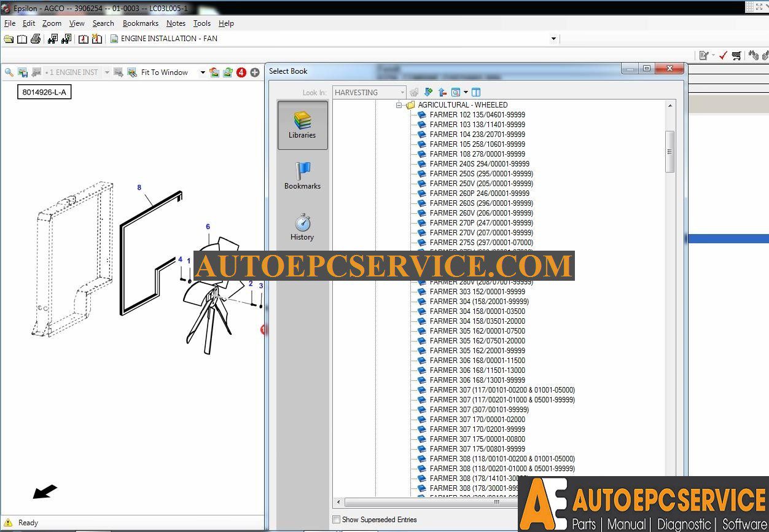This screenshot has width=769, height=532.
Task: Click the search view icon in Select Book
Action: click(456, 92)
